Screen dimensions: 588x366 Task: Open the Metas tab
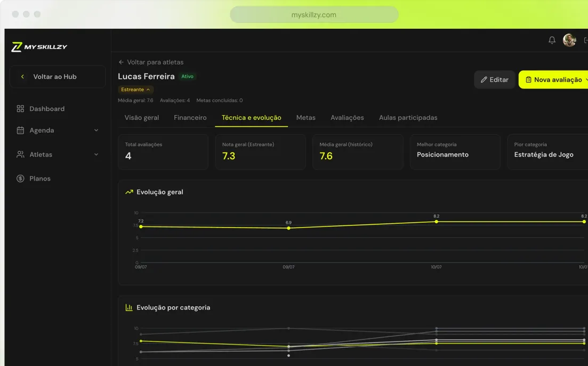305,118
